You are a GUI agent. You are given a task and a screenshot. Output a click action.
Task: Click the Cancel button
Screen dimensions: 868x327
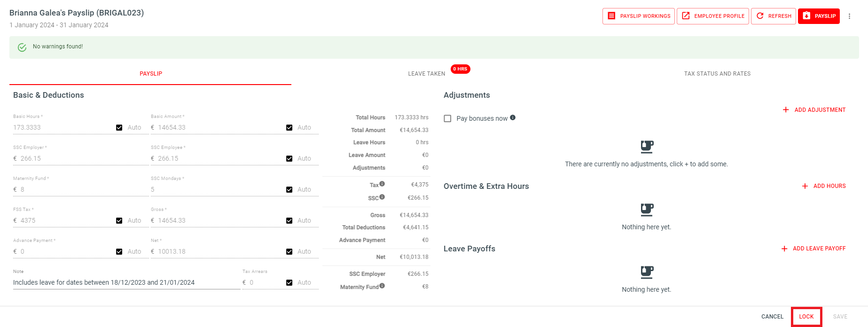click(x=772, y=317)
